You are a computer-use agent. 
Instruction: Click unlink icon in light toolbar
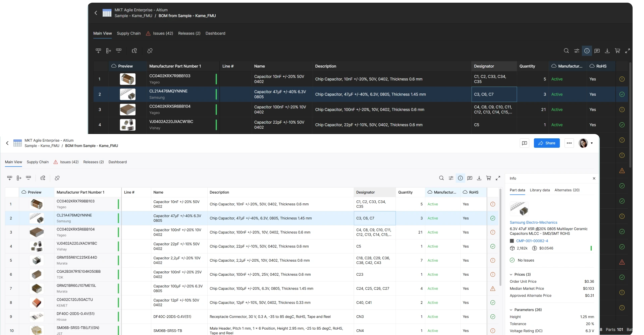tap(57, 178)
